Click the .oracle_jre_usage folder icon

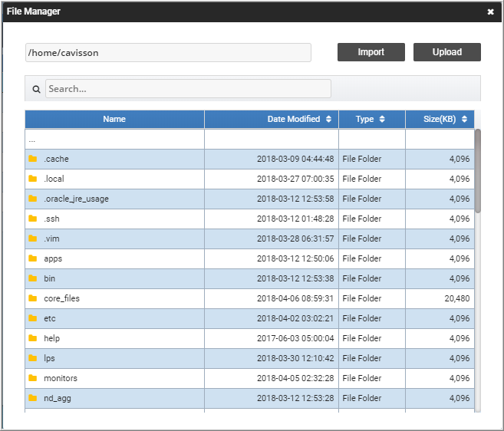[33, 199]
